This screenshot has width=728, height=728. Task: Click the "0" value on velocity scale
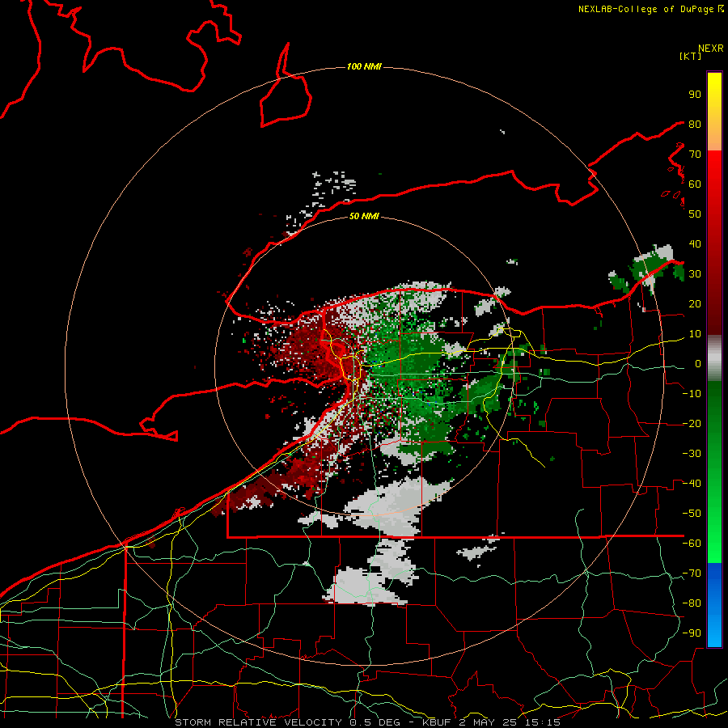click(698, 364)
